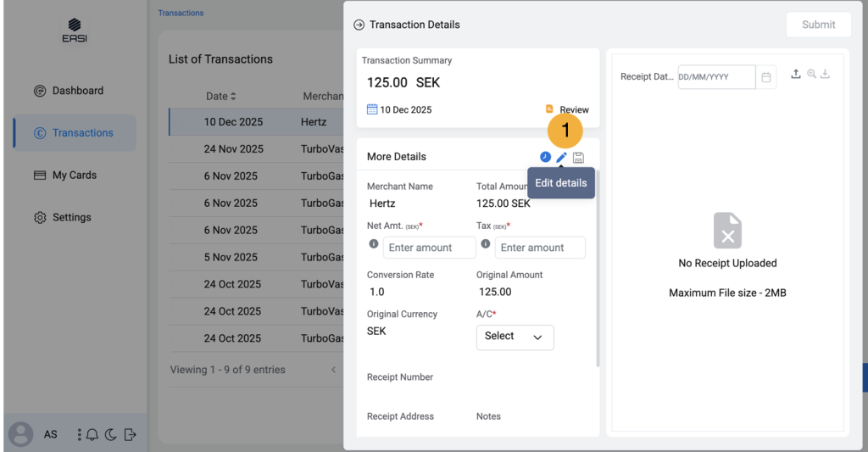The image size is (868, 452).
Task: Open the blue clock history icon
Action: [545, 157]
